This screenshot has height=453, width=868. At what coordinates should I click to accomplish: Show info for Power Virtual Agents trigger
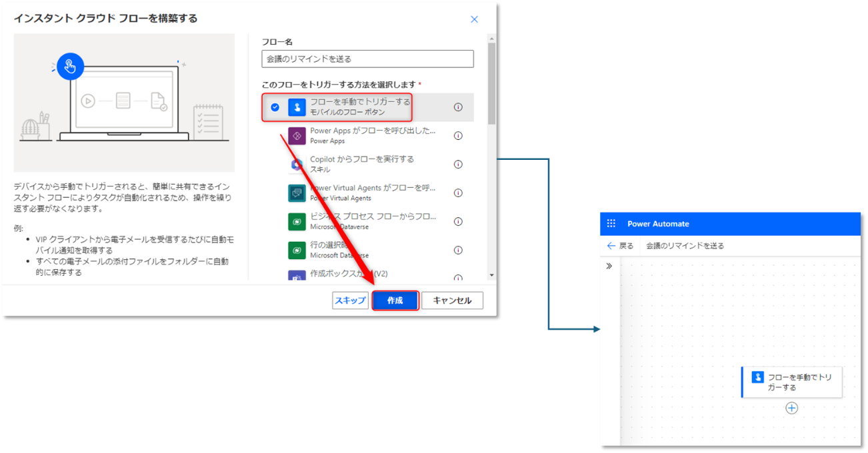(x=458, y=193)
